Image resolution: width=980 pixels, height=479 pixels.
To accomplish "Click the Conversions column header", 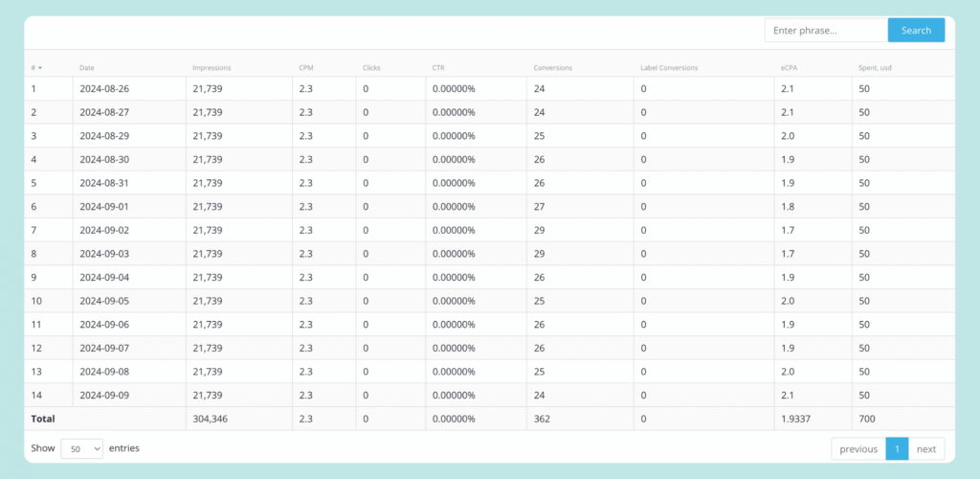I will click(x=552, y=67).
